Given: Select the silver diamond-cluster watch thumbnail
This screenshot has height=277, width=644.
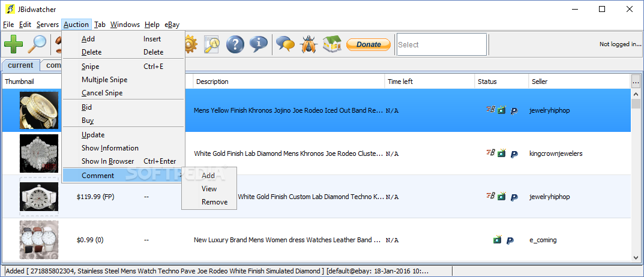Looking at the screenshot, I should pyautogui.click(x=39, y=153).
